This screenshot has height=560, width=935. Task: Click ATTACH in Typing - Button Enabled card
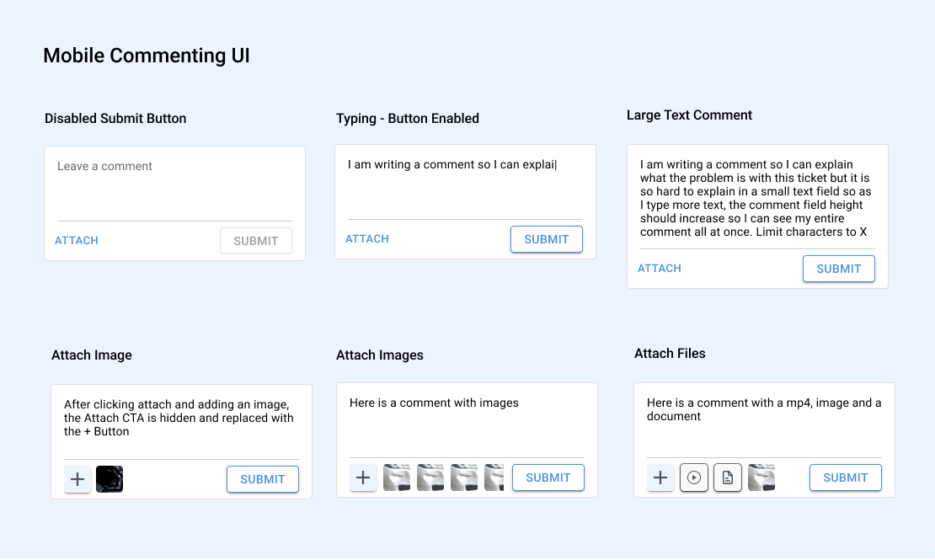coord(367,239)
